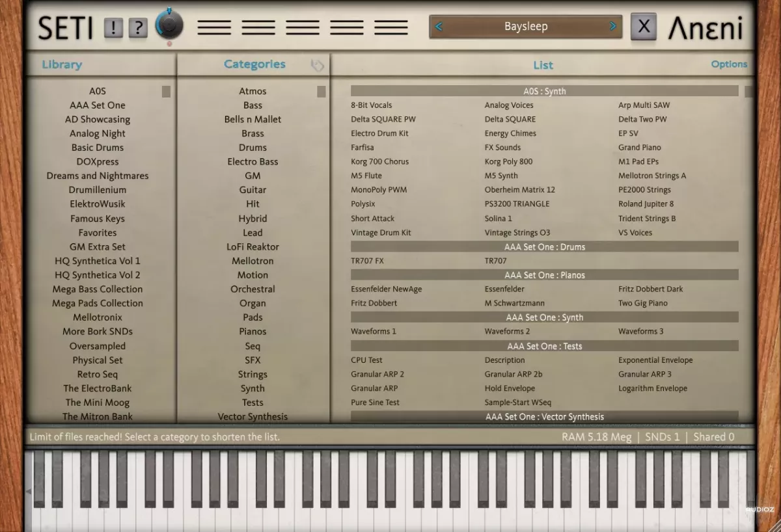Select the AAA Set One library
Screen dimensions: 781x532
(98, 105)
